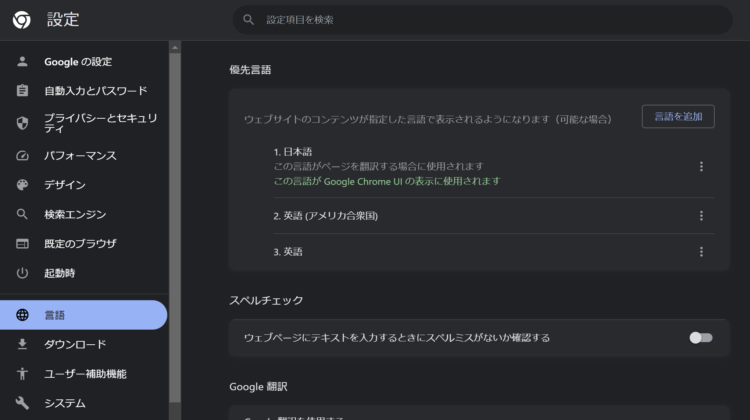This screenshot has width=750, height=420.
Task: Open the three-dot menu for 日本語
Action: click(x=701, y=166)
